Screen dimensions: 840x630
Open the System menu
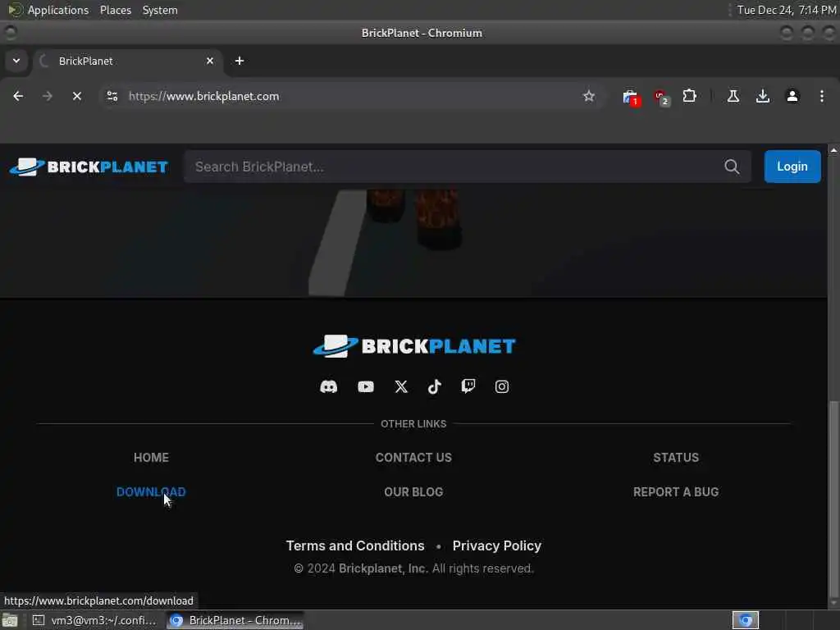(160, 10)
